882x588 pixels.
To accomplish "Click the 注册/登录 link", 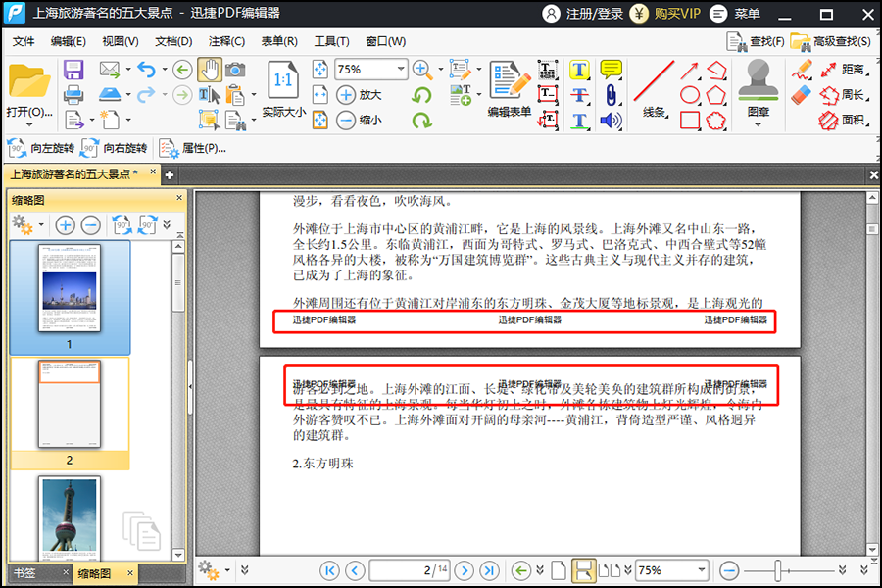I will click(583, 14).
